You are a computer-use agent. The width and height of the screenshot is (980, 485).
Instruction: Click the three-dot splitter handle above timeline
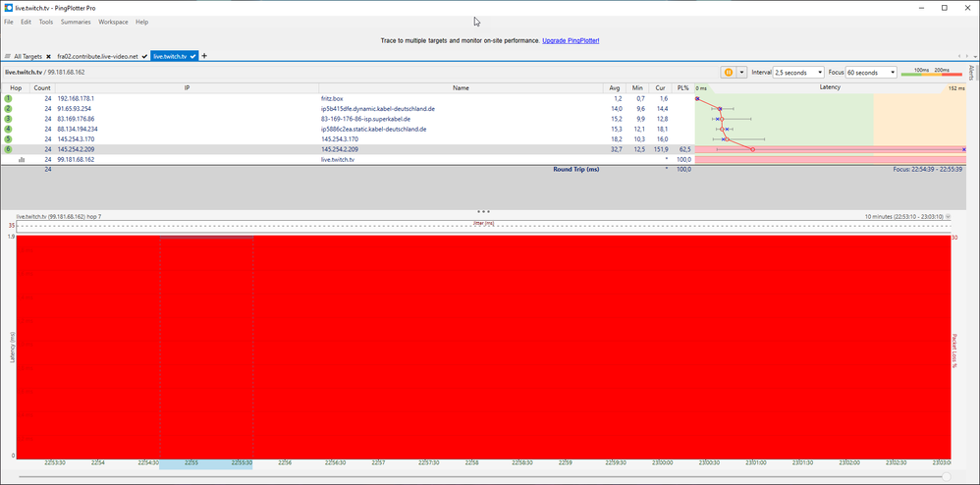click(x=483, y=212)
